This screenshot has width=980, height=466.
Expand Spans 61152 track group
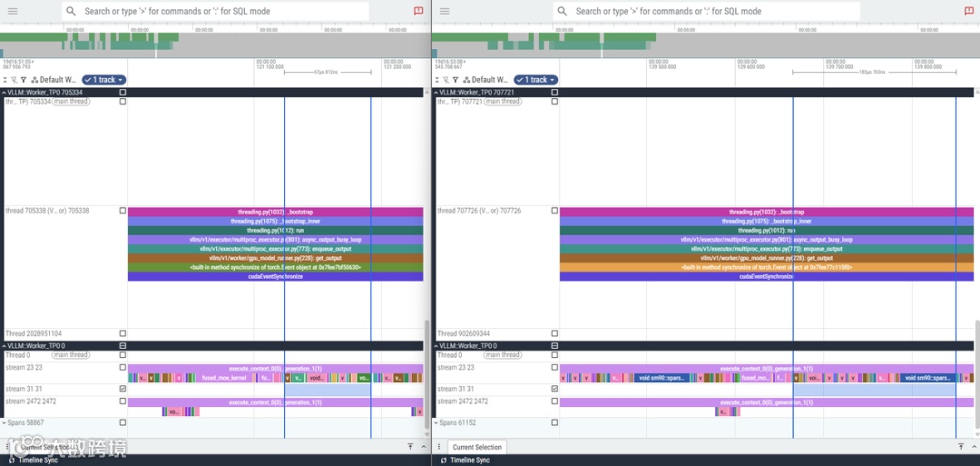pos(436,422)
